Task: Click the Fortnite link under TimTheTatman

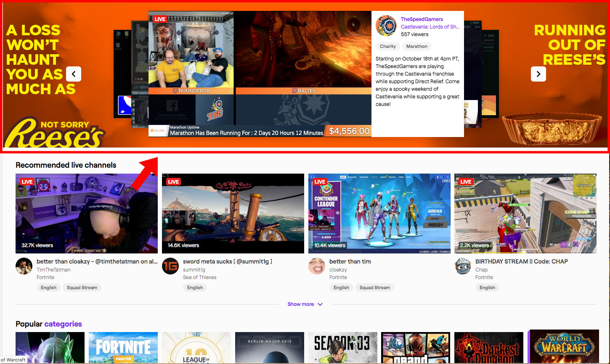Action: pyautogui.click(x=45, y=277)
